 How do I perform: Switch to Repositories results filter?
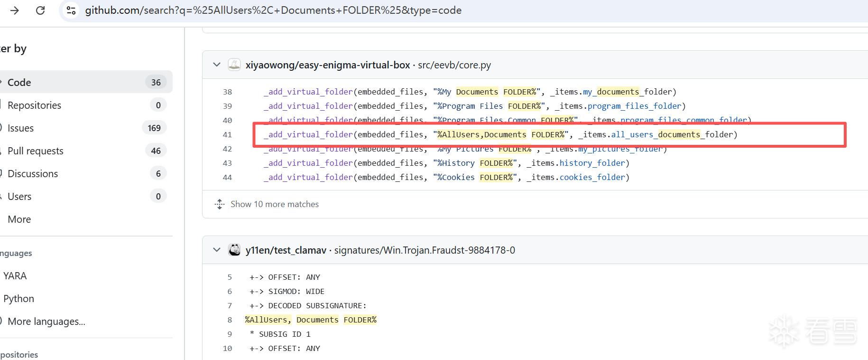click(x=86, y=105)
